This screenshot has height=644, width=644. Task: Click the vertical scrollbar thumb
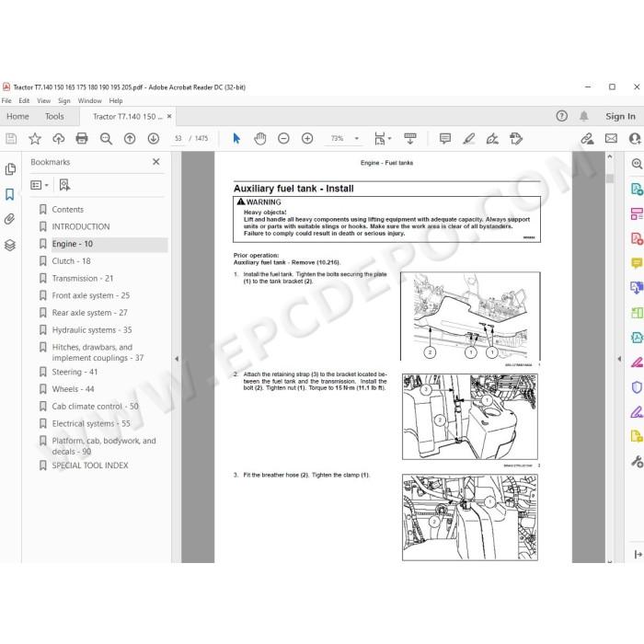tap(609, 178)
